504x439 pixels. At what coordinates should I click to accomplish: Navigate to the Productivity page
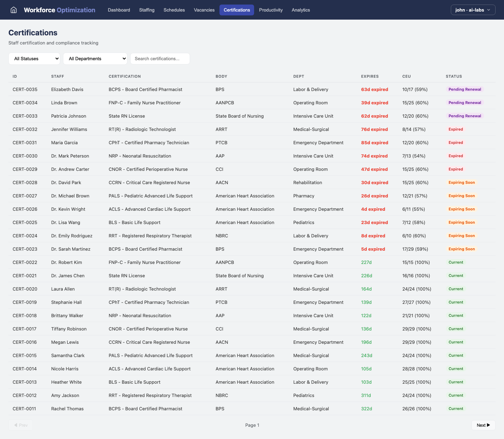click(271, 10)
